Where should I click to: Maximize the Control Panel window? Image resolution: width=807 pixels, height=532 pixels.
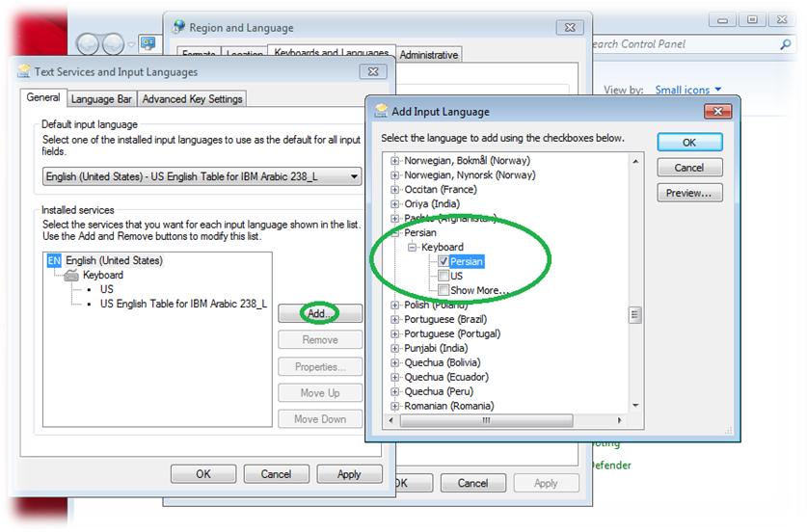click(752, 19)
